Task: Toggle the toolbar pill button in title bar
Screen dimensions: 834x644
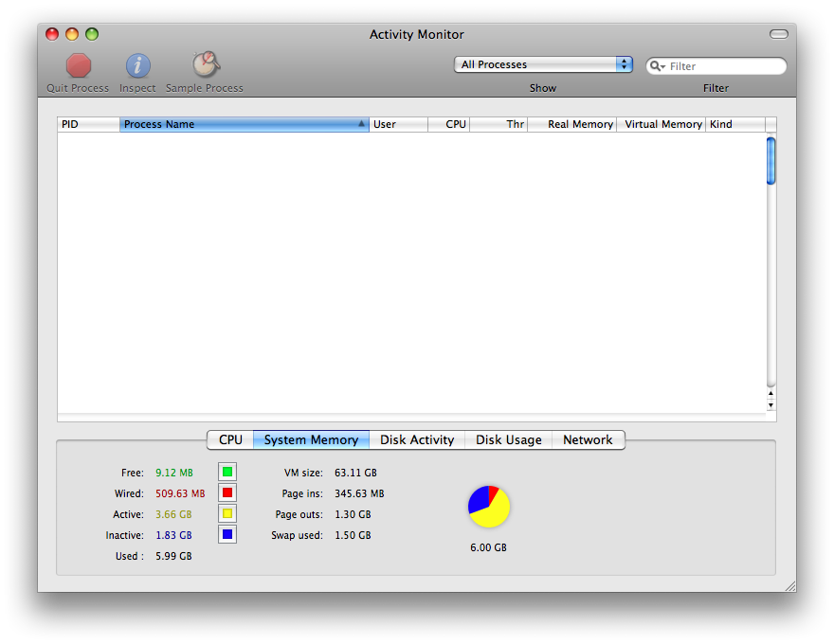Action: 779,34
